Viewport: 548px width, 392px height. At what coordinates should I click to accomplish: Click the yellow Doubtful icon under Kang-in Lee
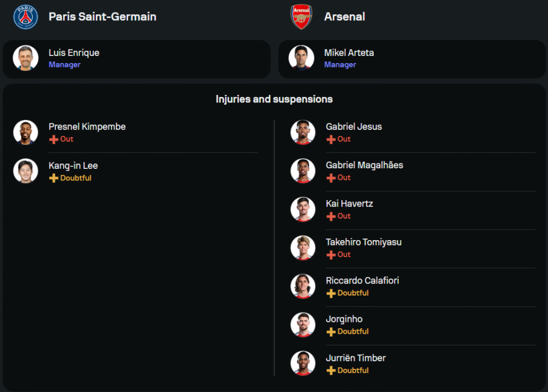coord(54,178)
